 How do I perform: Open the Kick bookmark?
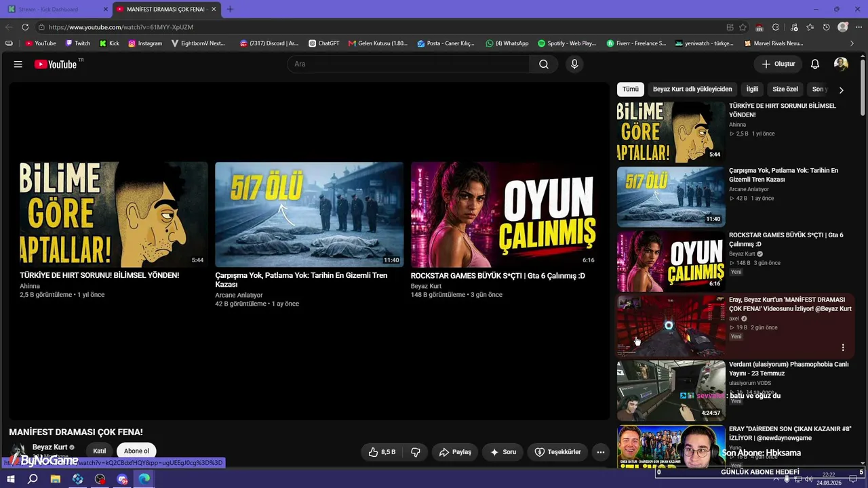pos(109,43)
